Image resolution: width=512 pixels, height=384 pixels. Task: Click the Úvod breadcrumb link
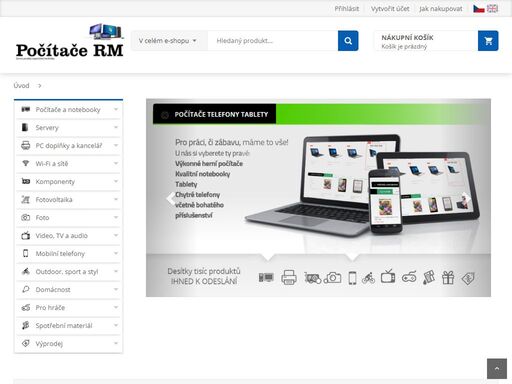[x=21, y=86]
